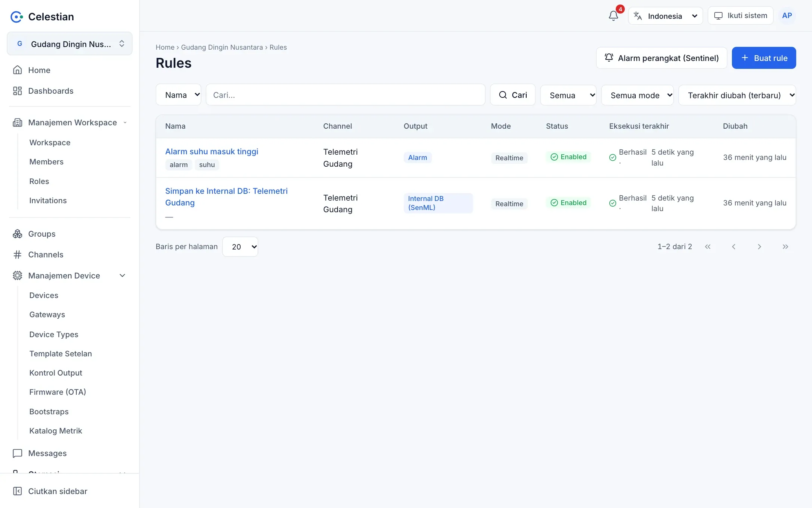Click the Dashboards grid icon
The width and height of the screenshot is (812, 508).
pos(17,91)
